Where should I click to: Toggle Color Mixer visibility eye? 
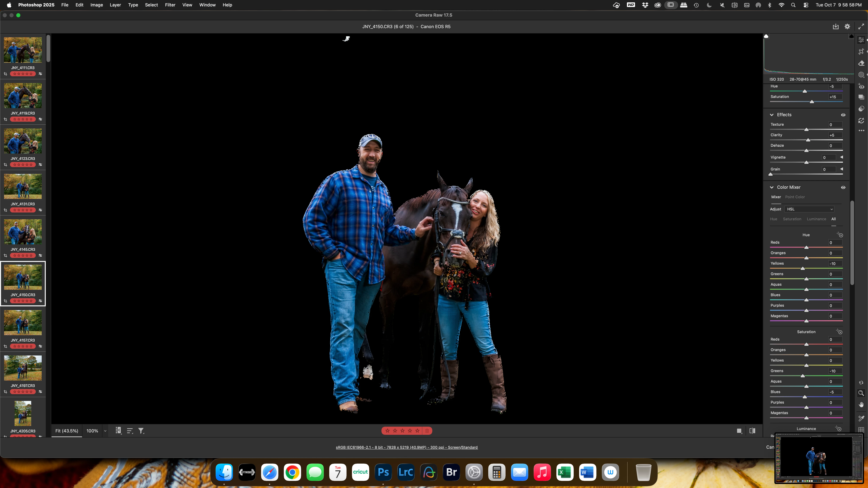pyautogui.click(x=843, y=187)
